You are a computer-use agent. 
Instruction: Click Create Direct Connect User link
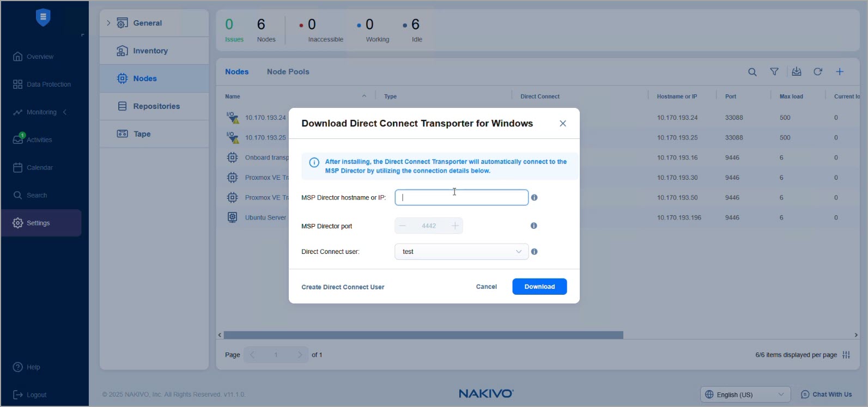pos(343,287)
